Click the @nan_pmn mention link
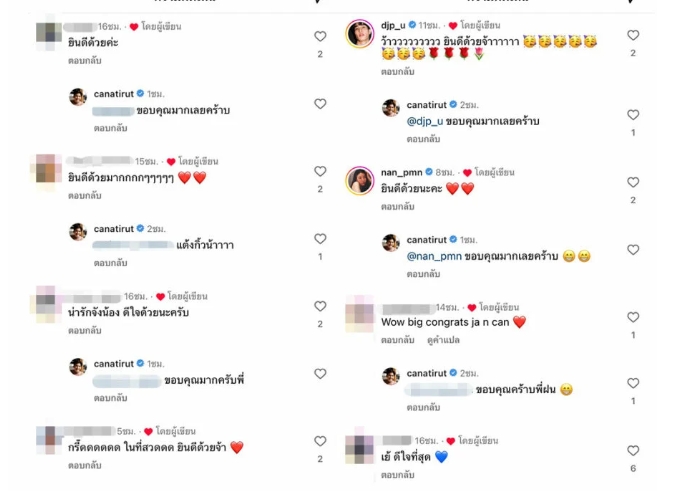This screenshot has width=678, height=491. coord(434,256)
